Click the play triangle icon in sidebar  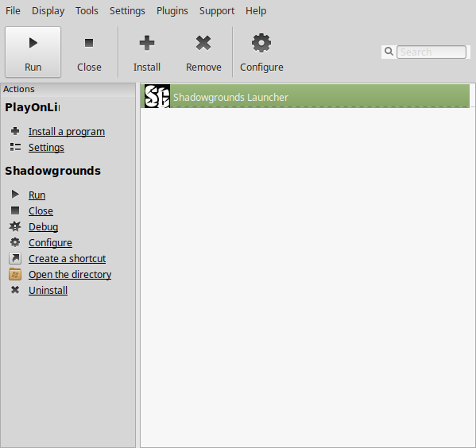pyautogui.click(x=15, y=195)
